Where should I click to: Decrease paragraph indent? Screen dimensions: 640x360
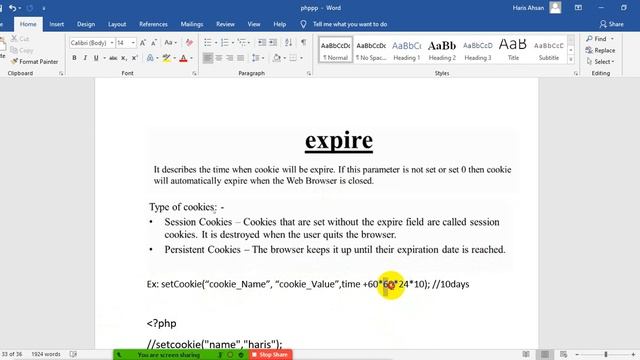pos(262,43)
